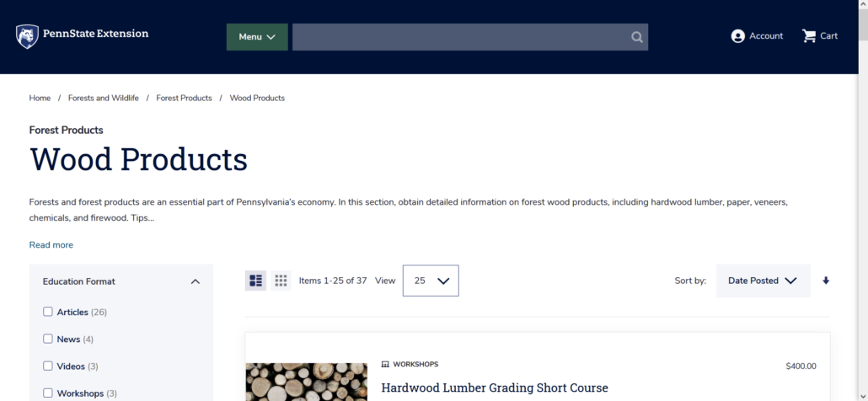Screen dimensions: 868x401
Task: Check the Videos filter
Action: click(48, 366)
